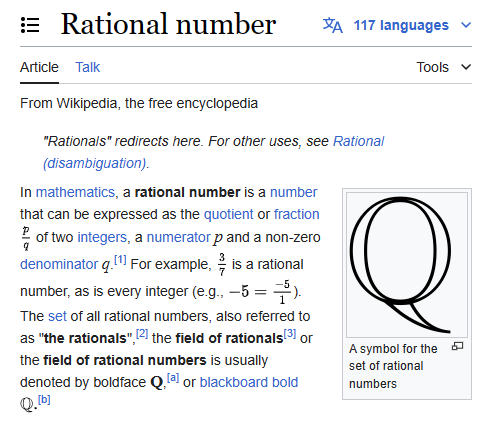Click the −5 equals −5/1 formula
This screenshot has height=422, width=484.
coord(261,292)
